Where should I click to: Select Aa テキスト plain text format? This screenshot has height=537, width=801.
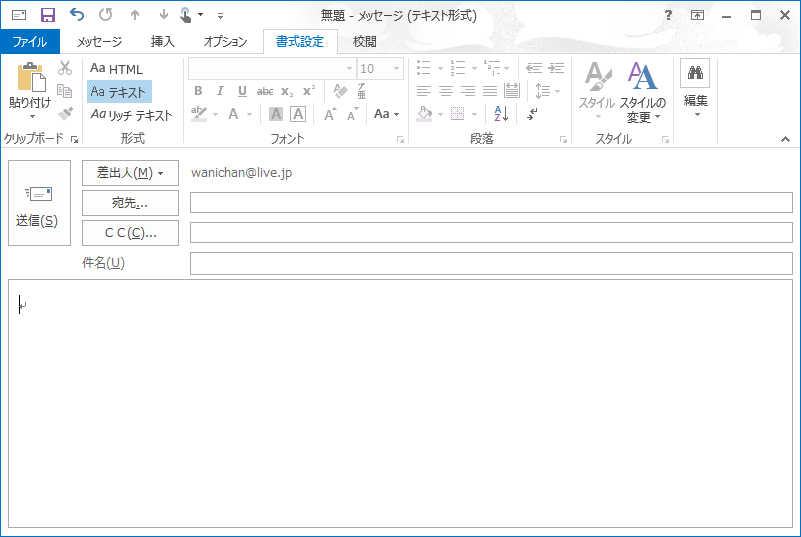119,91
